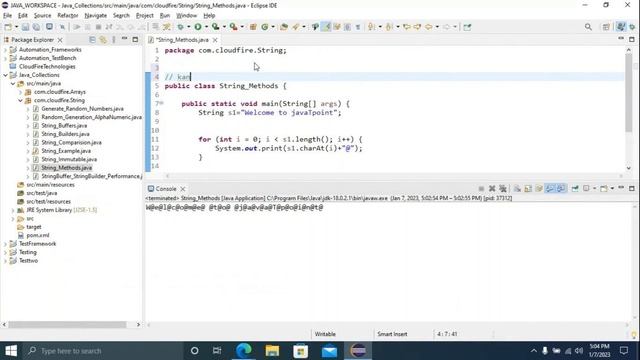Click Remove All Terminated Launches icon
This screenshot has width=640, height=360.
coord(503,189)
